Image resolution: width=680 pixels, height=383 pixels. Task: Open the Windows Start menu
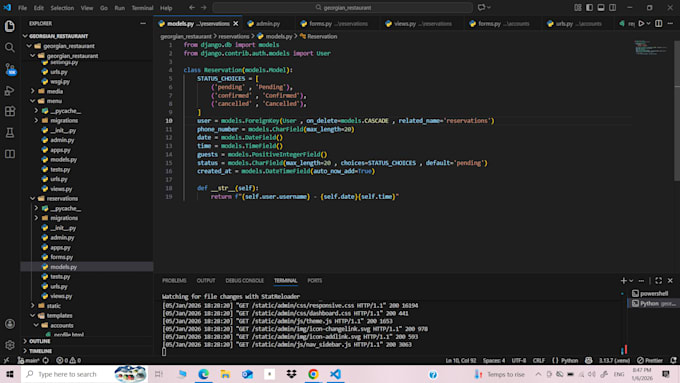(x=10, y=374)
